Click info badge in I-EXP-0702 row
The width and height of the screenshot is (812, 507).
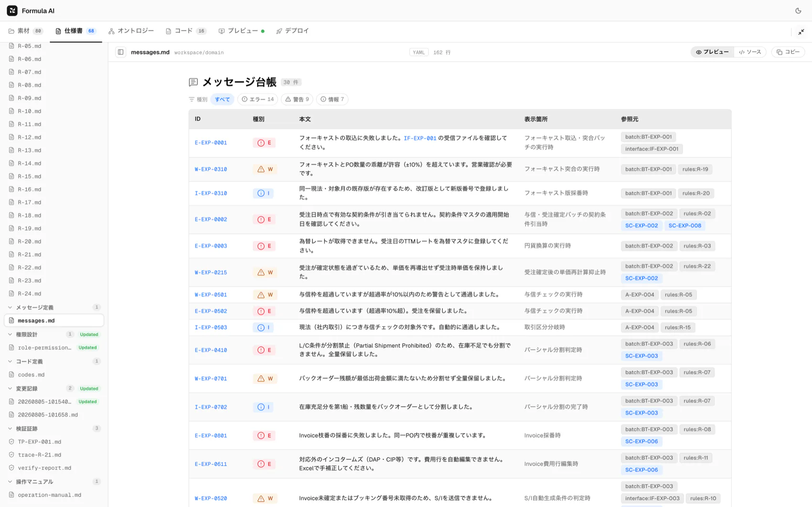pos(263,407)
